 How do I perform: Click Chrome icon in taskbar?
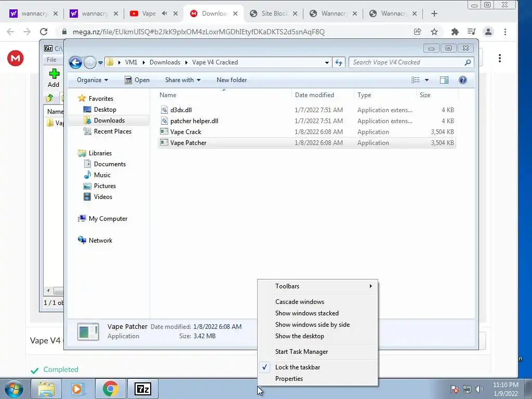pyautogui.click(x=110, y=389)
